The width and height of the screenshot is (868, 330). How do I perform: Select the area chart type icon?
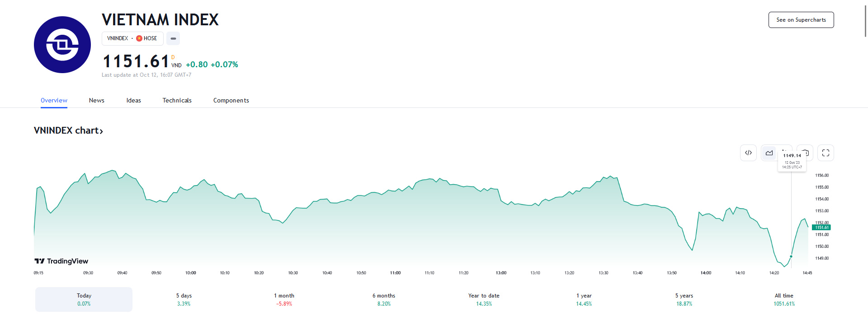[769, 153]
